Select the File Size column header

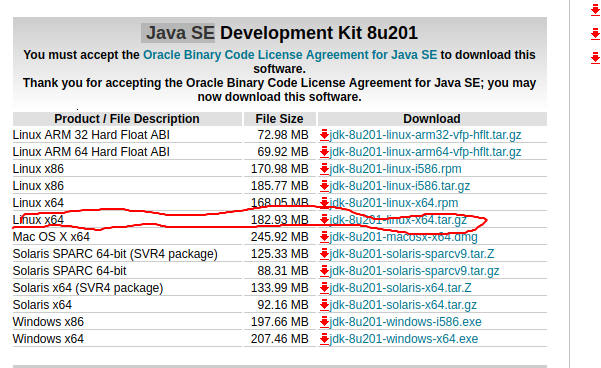click(279, 119)
